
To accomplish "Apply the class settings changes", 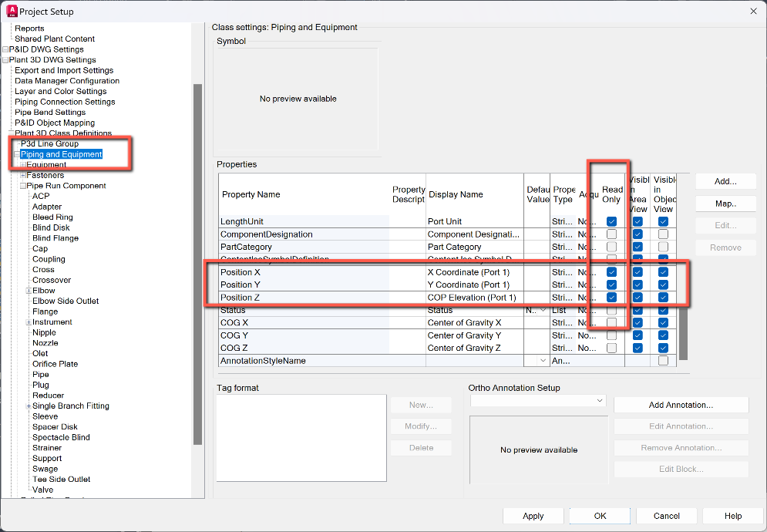I will pyautogui.click(x=533, y=515).
